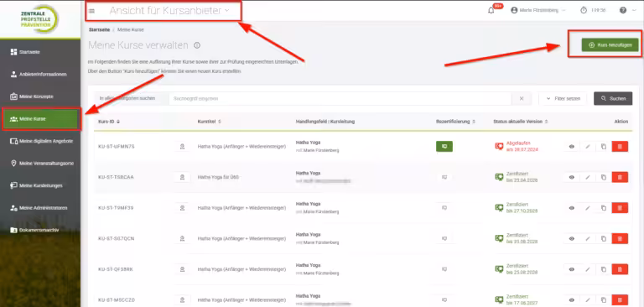
Task: Sort table by Status aktuelle Version column
Action: tap(521, 122)
